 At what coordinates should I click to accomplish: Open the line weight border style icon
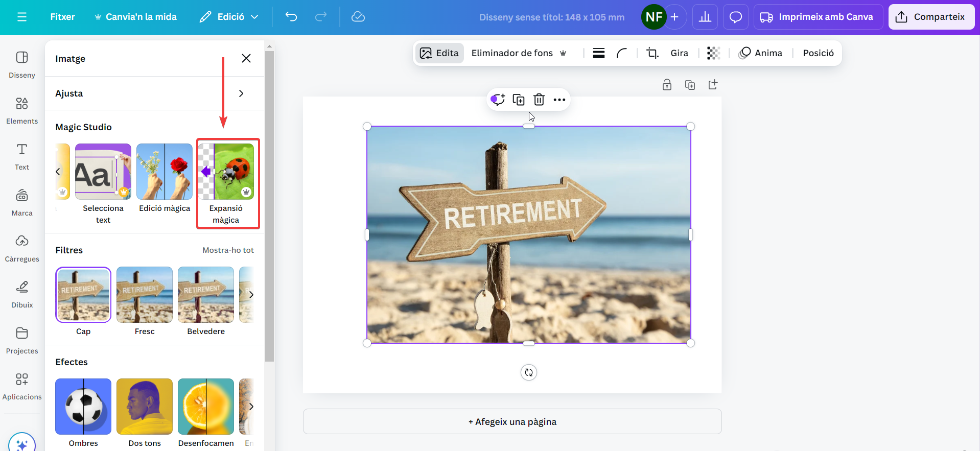point(599,53)
